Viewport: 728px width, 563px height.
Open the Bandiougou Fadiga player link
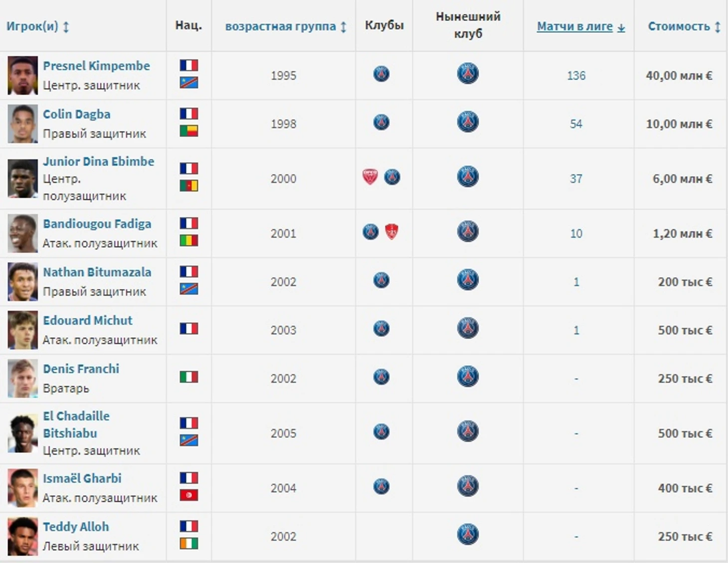(x=97, y=224)
